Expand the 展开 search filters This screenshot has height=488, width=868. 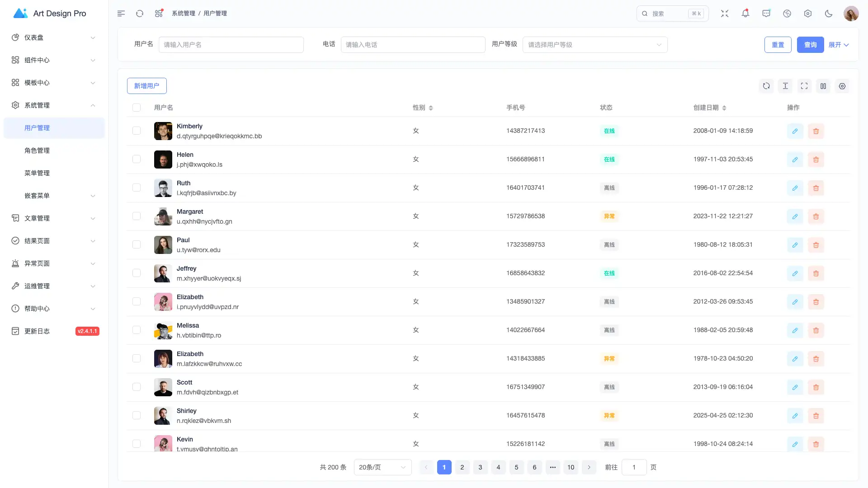pyautogui.click(x=839, y=45)
